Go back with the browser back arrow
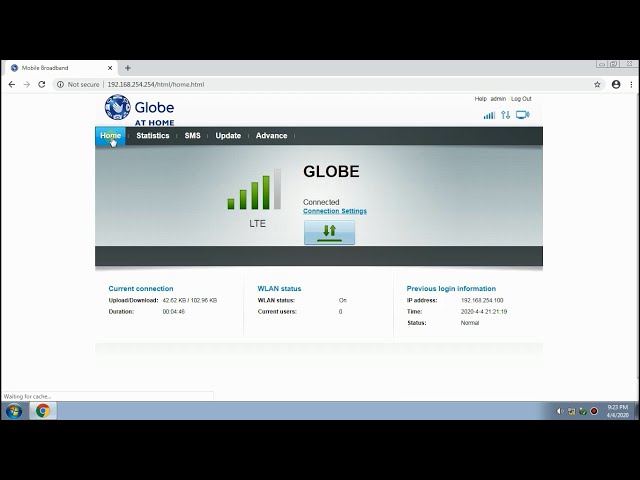 12,84
